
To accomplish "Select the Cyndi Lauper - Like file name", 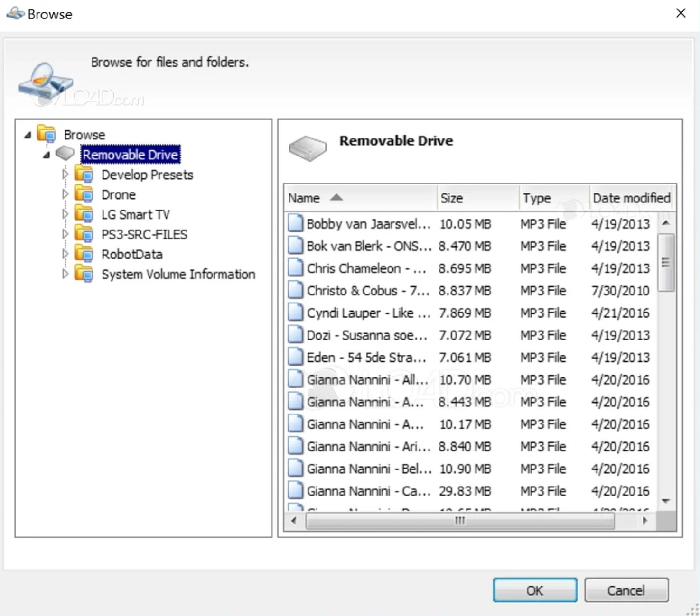I will coord(369,313).
